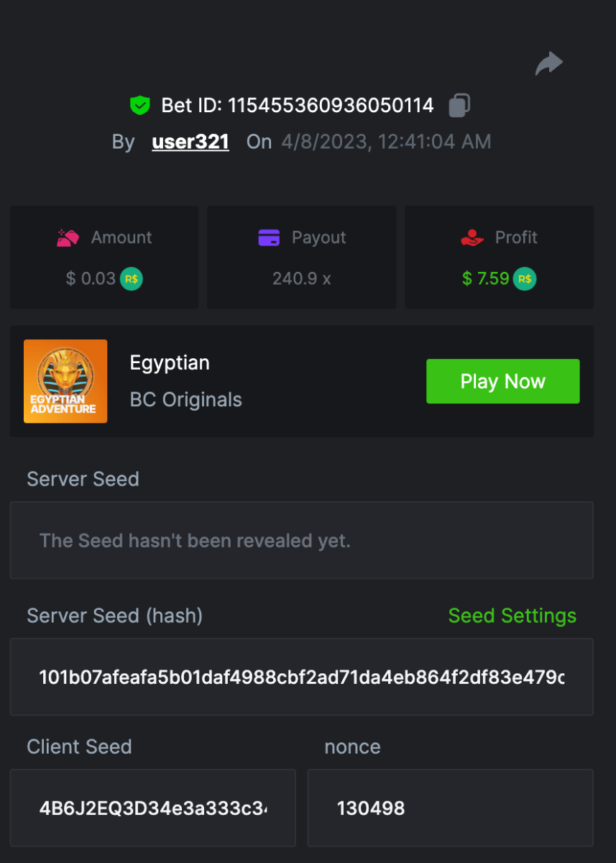Click the currency coin beside $ 0.03
This screenshot has height=863, width=616.
click(x=131, y=279)
